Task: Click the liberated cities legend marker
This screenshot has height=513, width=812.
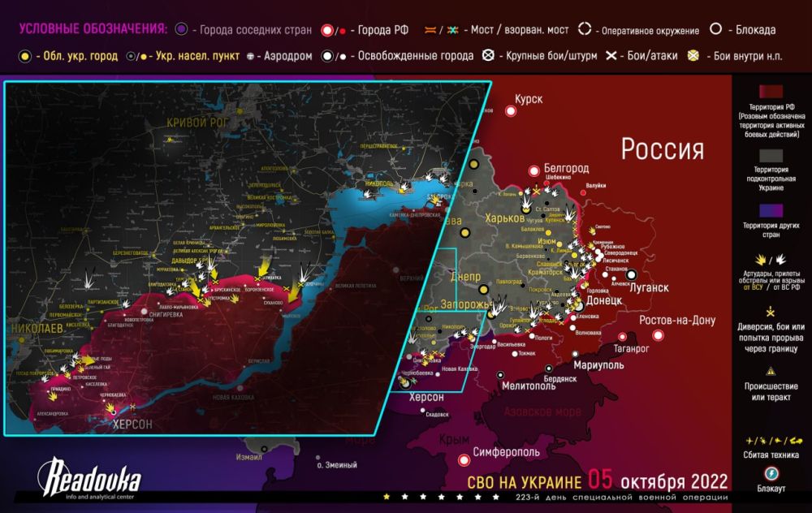Action: coord(328,57)
